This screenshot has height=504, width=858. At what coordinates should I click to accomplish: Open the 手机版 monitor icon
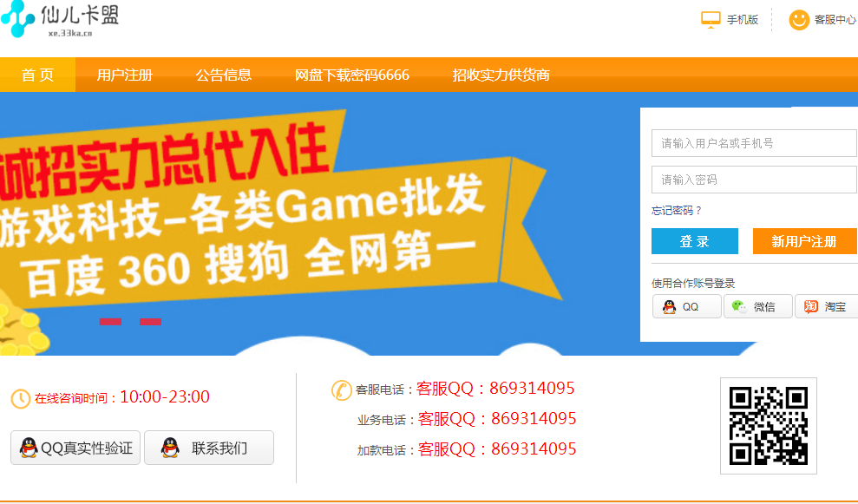click(711, 20)
